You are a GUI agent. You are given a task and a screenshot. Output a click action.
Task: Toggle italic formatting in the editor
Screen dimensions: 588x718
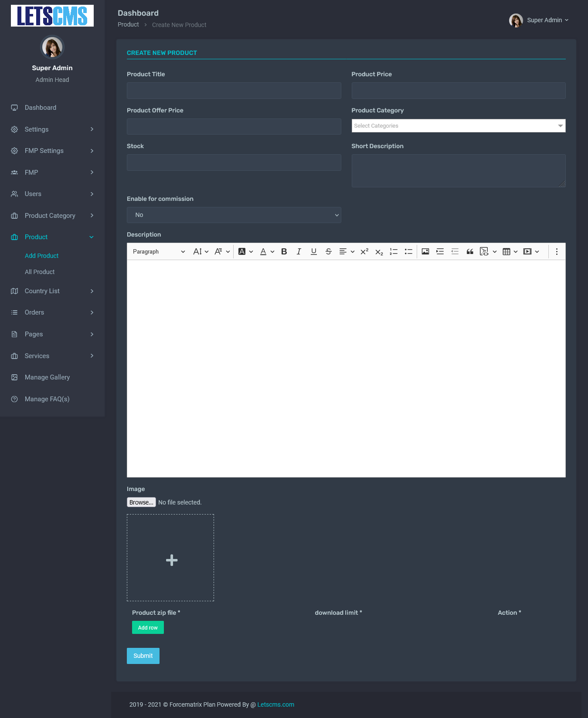[299, 251]
